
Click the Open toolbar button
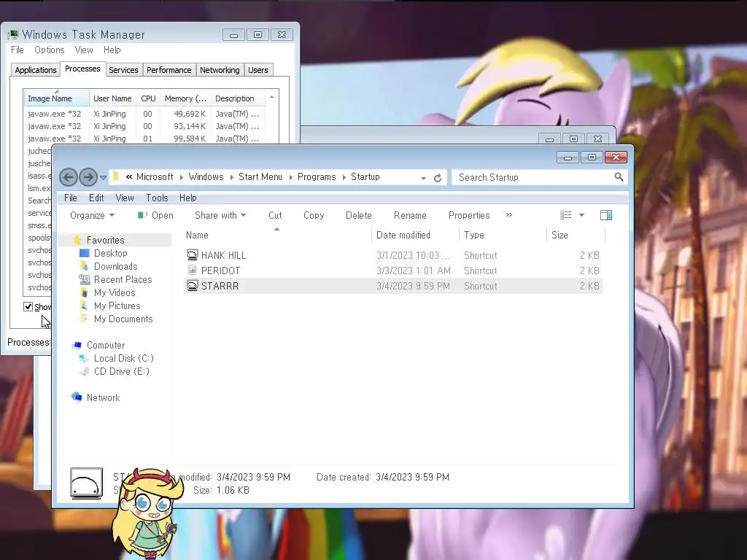click(x=156, y=215)
